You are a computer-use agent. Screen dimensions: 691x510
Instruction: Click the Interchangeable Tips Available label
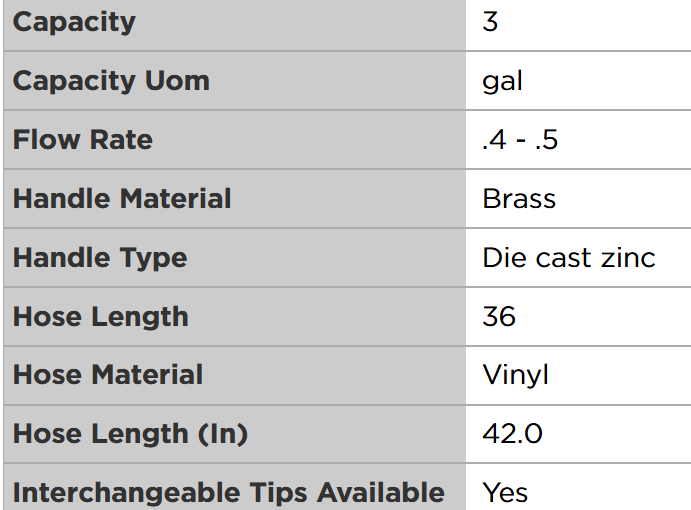click(229, 492)
